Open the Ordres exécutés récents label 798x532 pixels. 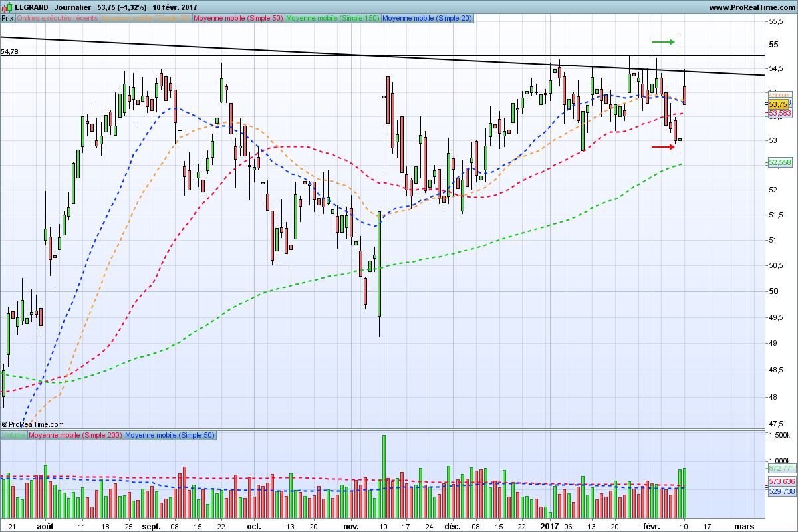pos(58,18)
